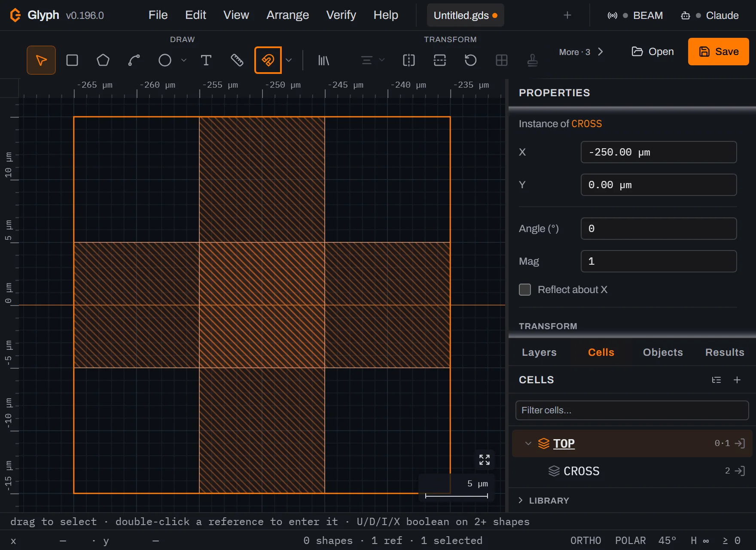Click the stamp icon in toolbar

(x=533, y=60)
